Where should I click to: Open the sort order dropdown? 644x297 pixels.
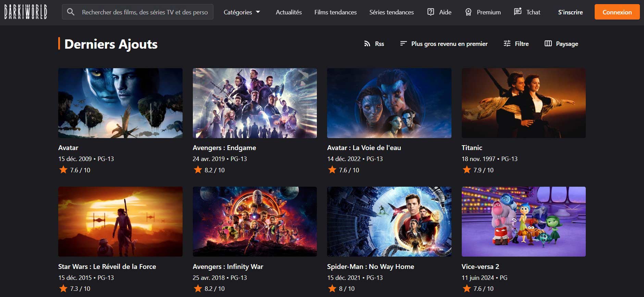[444, 44]
